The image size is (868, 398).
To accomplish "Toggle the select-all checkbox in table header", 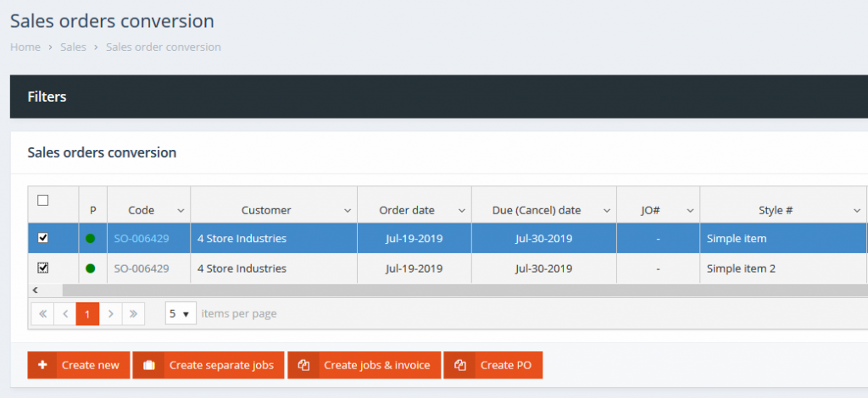I will point(43,201).
